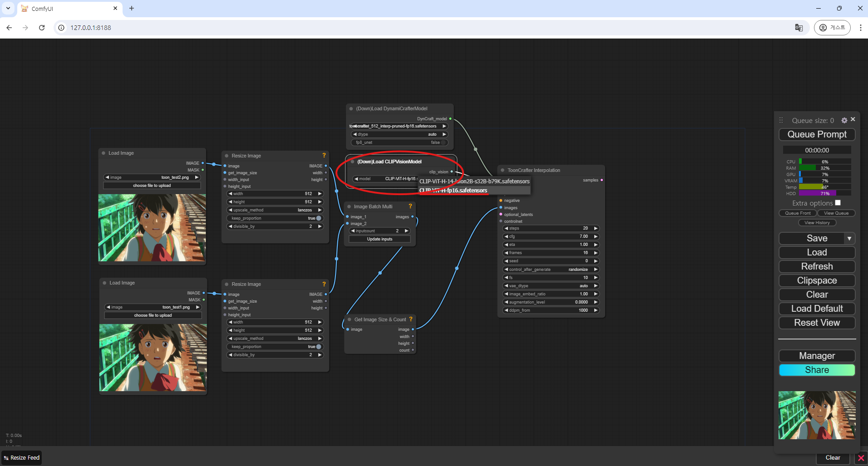Open the browser translate icon
The width and height of the screenshot is (868, 466).
point(799,28)
